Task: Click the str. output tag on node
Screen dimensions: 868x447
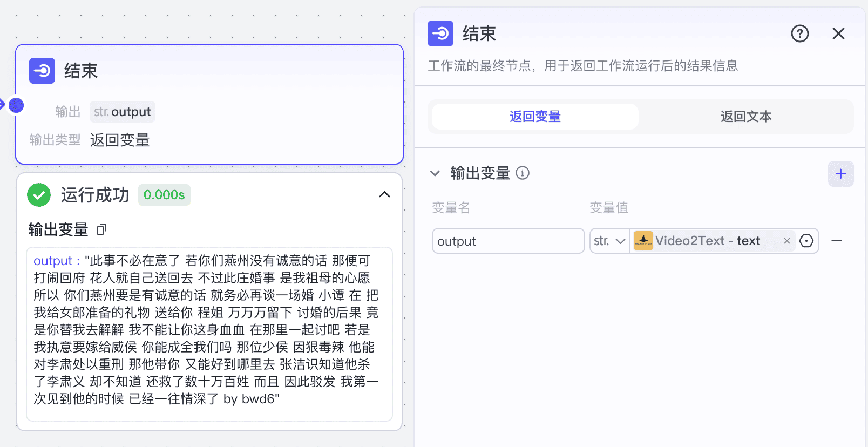Action: click(123, 112)
